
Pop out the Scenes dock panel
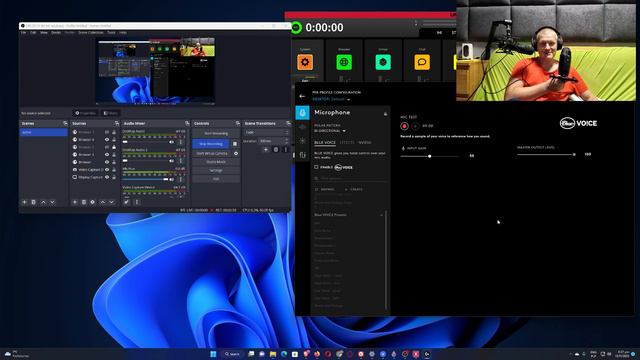pyautogui.click(x=65, y=123)
